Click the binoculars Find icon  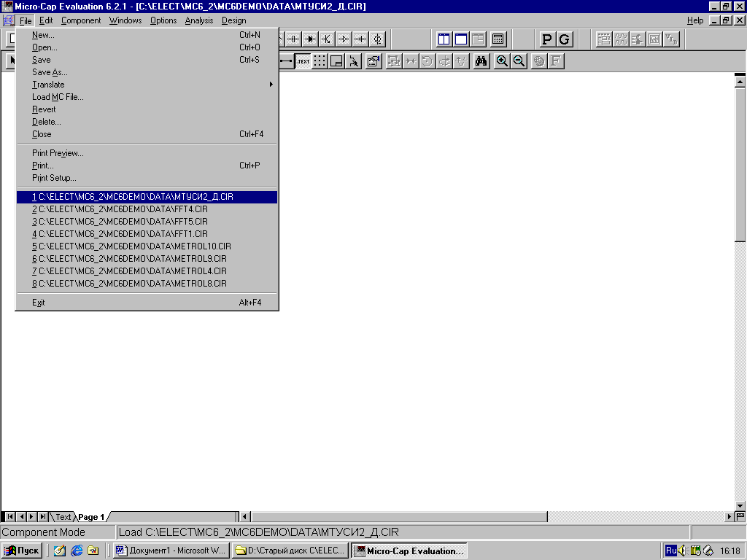pyautogui.click(x=481, y=61)
